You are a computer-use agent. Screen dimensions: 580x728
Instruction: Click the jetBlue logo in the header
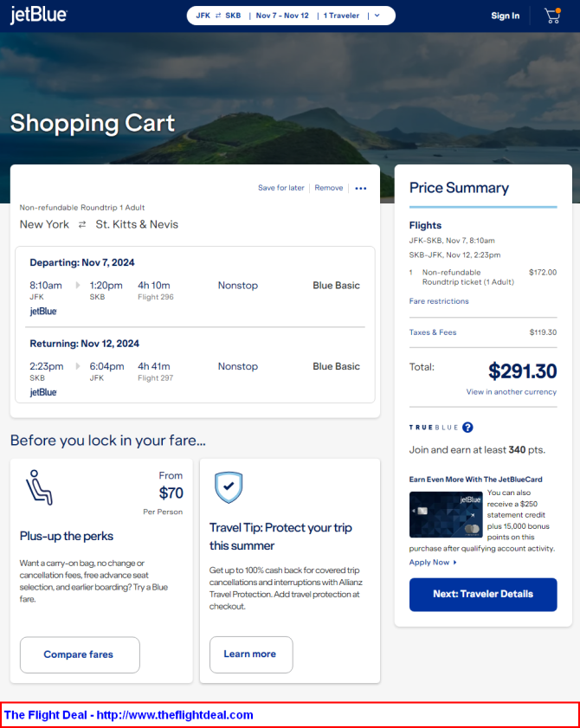(39, 16)
